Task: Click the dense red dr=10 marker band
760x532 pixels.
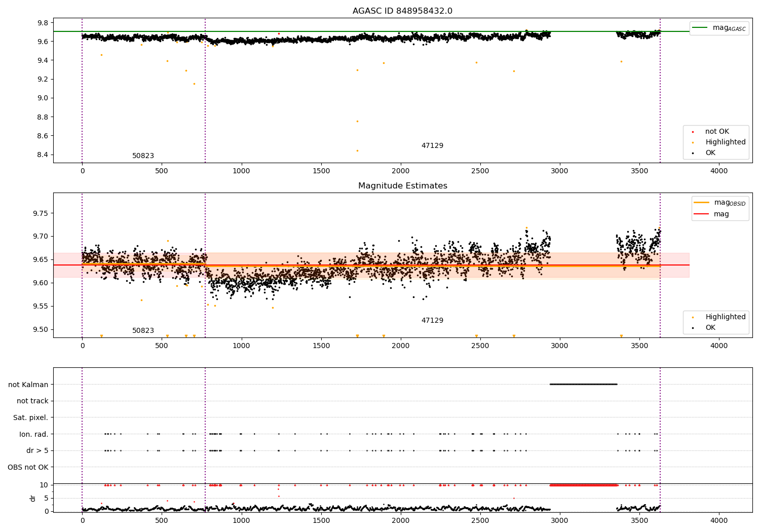Action: [x=584, y=485]
